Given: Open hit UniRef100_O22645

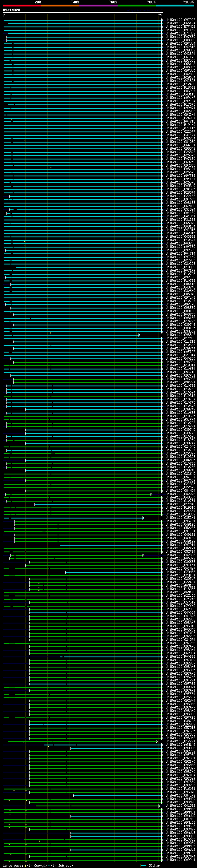Looking at the screenshot, I should [x=180, y=474].
